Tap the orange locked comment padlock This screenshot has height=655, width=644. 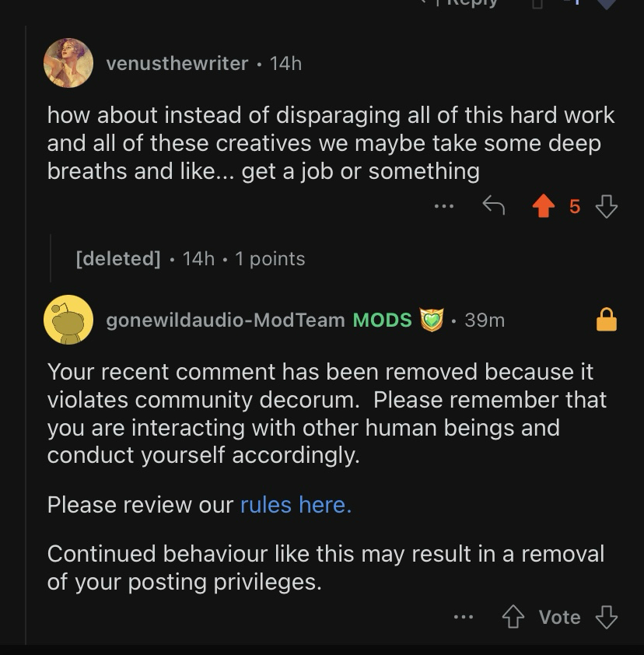[606, 319]
